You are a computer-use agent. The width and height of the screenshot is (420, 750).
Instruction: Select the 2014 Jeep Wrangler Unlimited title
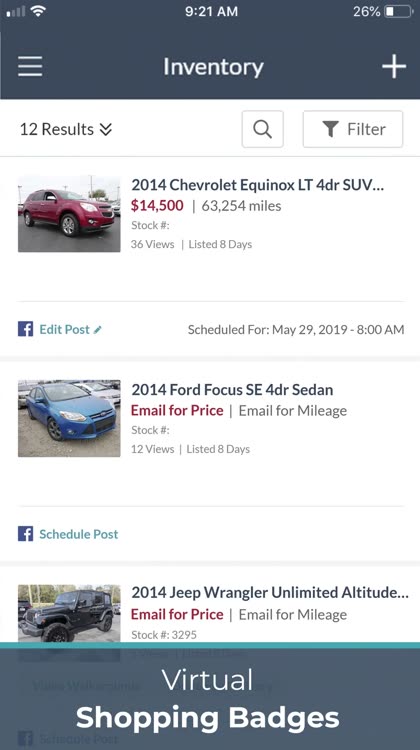pyautogui.click(x=270, y=593)
